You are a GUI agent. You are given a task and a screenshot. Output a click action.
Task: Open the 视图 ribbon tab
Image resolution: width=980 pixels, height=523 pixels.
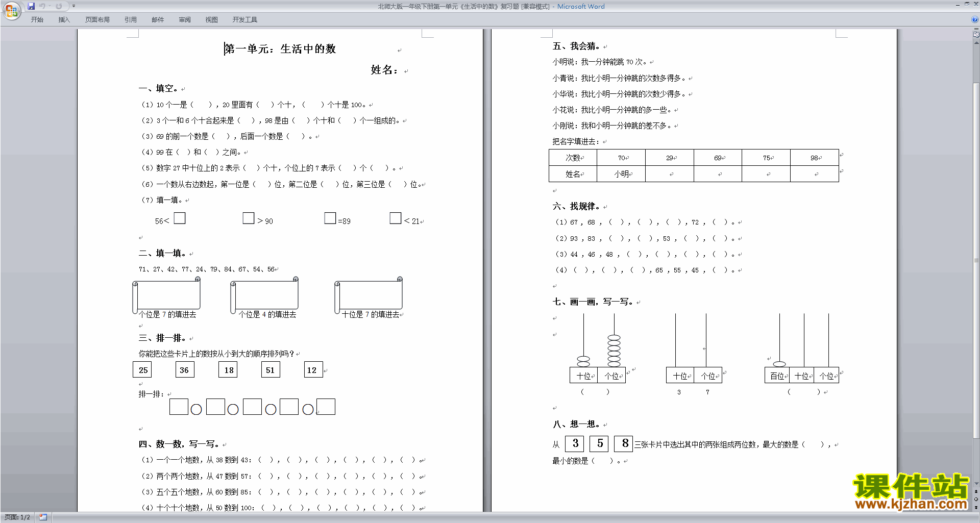pos(211,20)
